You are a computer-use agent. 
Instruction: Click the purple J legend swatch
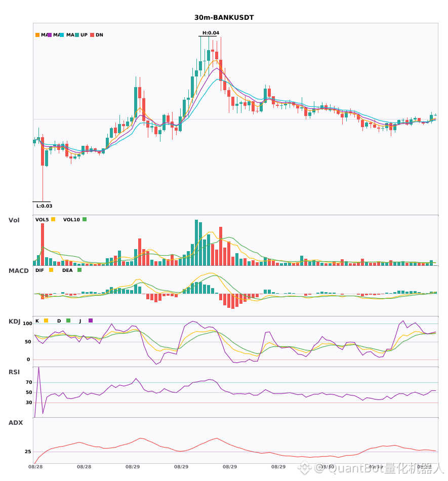tap(91, 320)
